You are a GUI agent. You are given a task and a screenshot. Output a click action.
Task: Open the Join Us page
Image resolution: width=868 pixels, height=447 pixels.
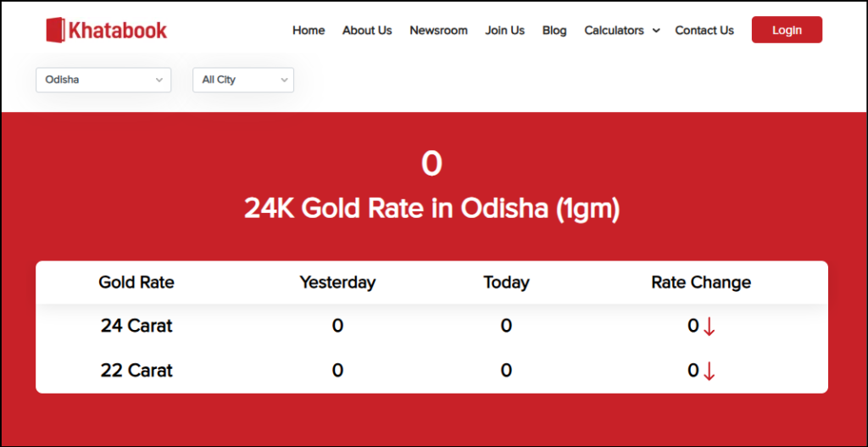pos(504,31)
